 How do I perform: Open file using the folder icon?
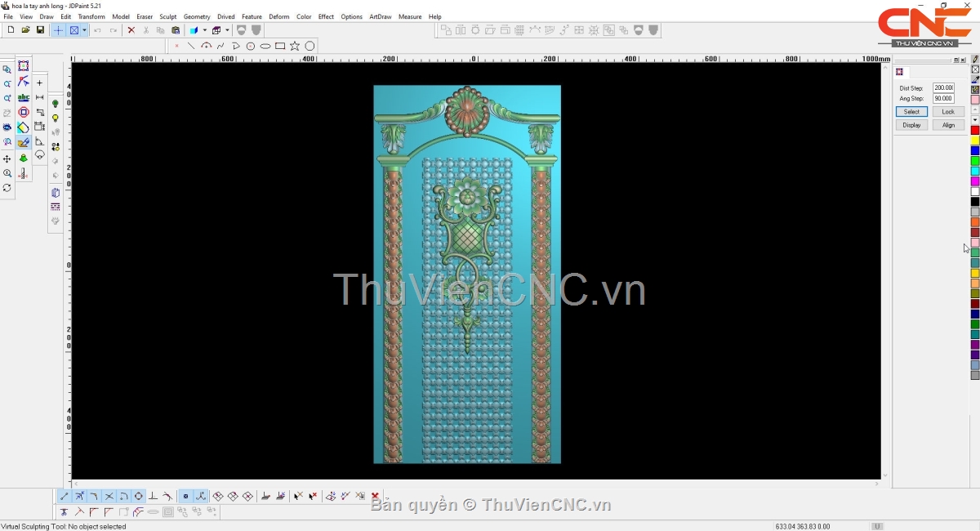25,30
